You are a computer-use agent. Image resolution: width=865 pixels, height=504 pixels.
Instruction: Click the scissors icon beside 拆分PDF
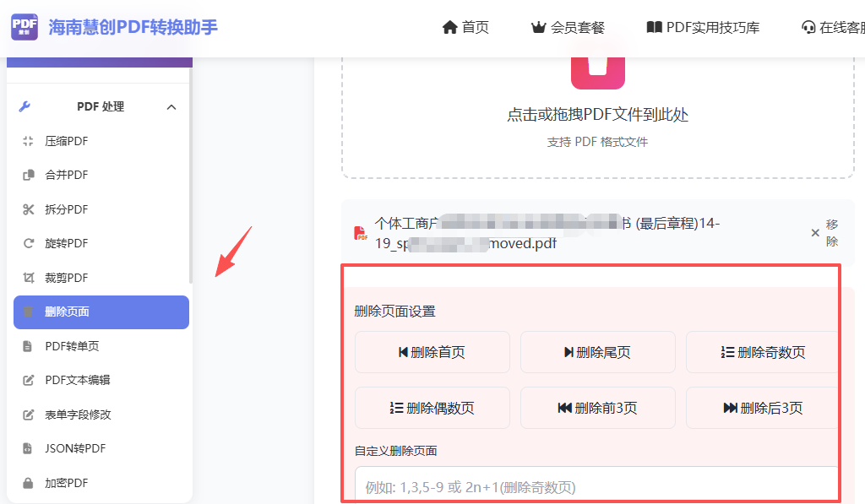28,209
